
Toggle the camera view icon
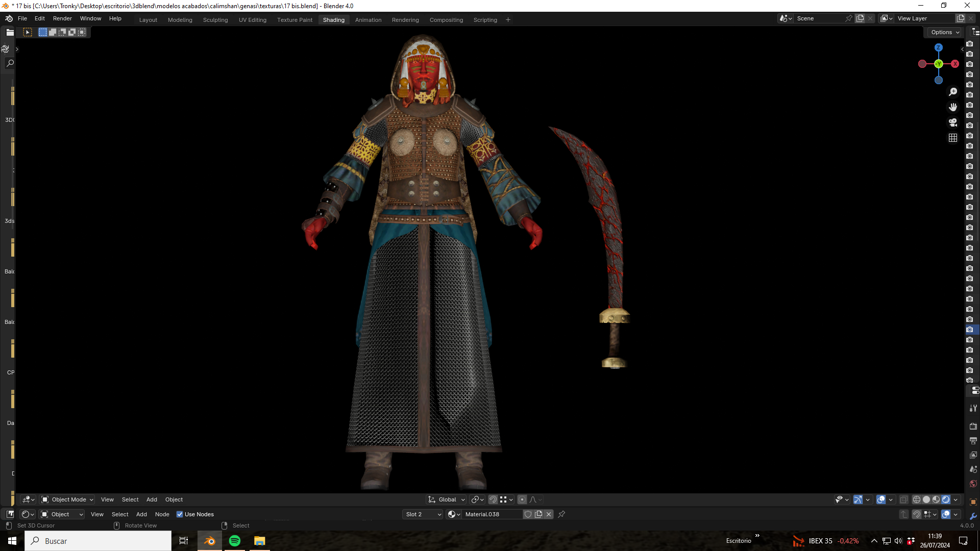coord(953,122)
